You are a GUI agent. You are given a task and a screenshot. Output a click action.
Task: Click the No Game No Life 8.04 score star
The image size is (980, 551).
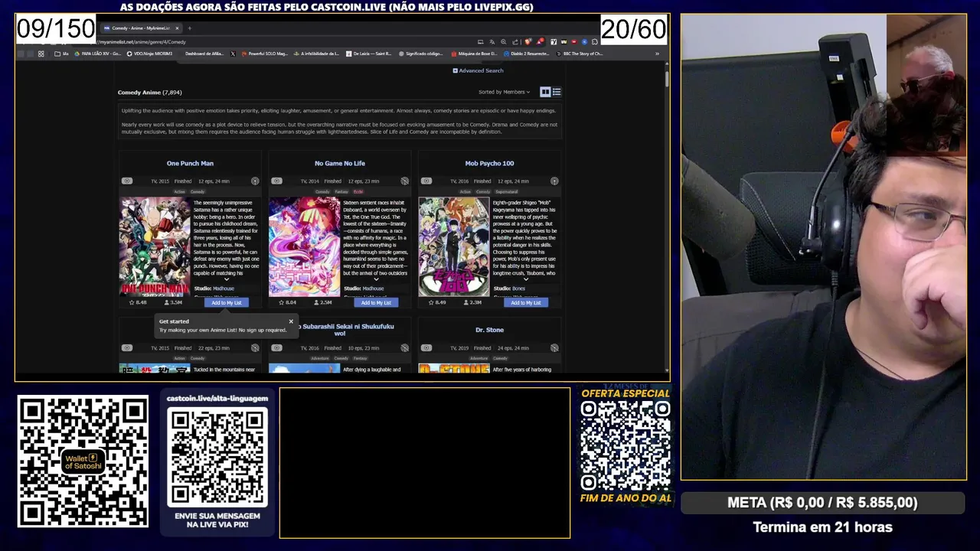281,302
